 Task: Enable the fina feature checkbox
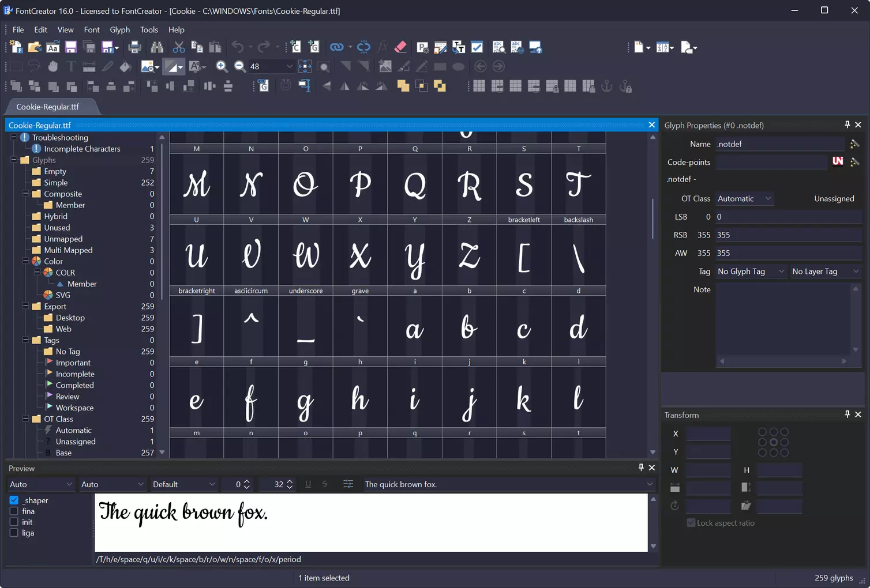(14, 511)
